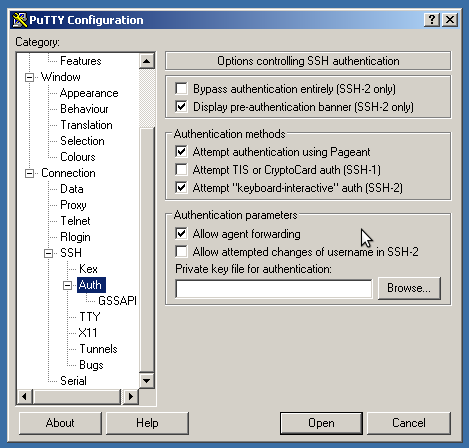Disable Allow agent forwarding

(x=181, y=234)
